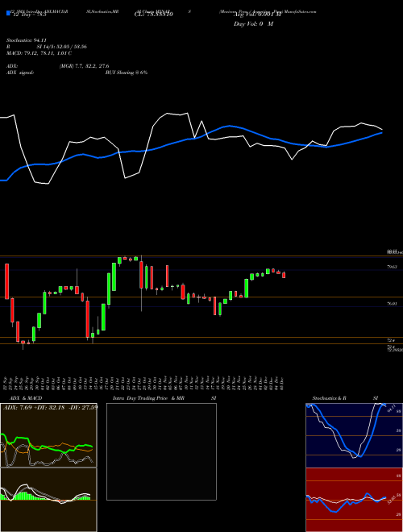Screen dimensions: 403x532
Task: Click the "Stochastics & R SI" panel heading
Action: [x=345, y=398]
